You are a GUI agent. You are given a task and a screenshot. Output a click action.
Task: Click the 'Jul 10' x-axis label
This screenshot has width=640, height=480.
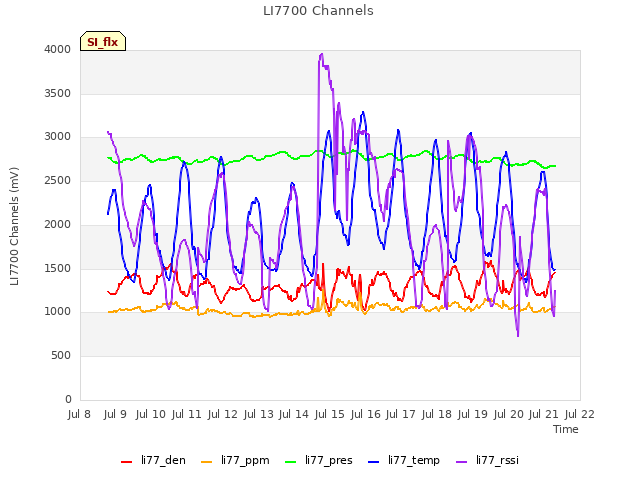(151, 414)
